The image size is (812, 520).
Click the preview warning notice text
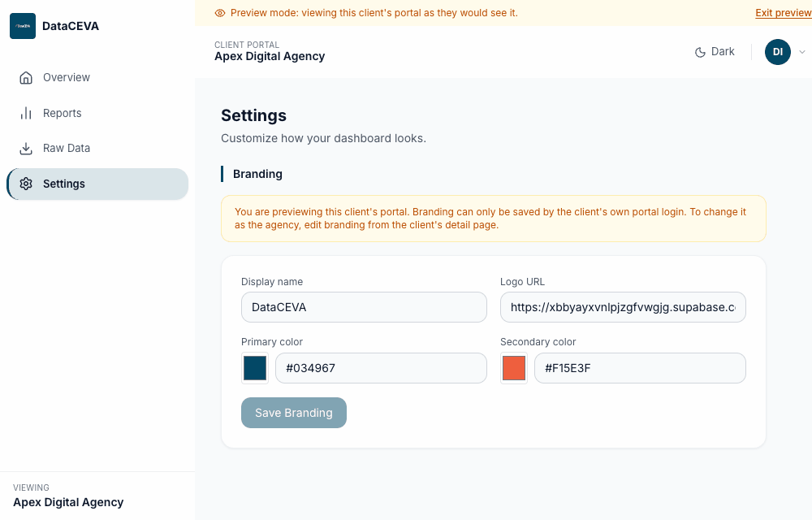(x=490, y=219)
